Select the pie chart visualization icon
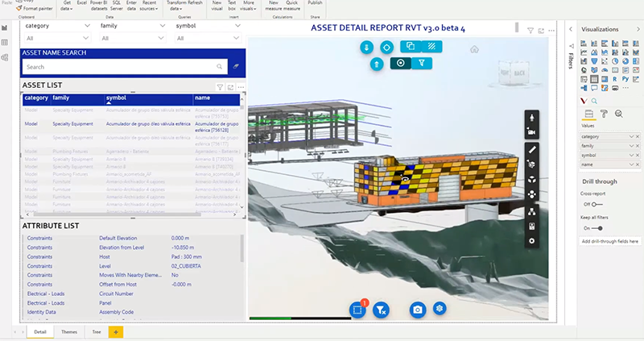Viewport: 644px width, 341px height. click(615, 61)
